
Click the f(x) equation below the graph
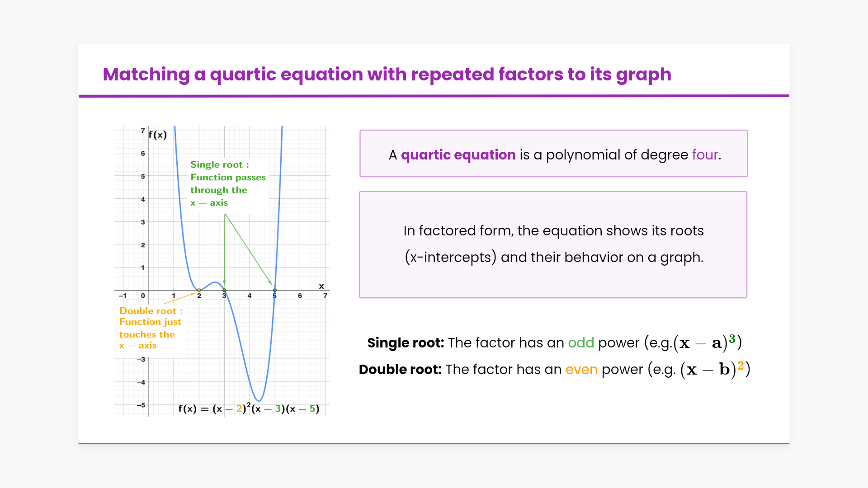click(x=249, y=409)
